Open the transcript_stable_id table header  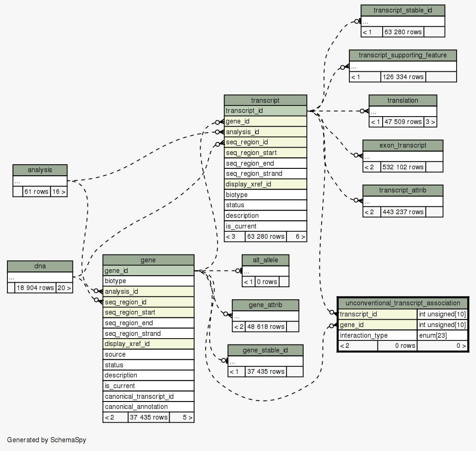tap(403, 10)
